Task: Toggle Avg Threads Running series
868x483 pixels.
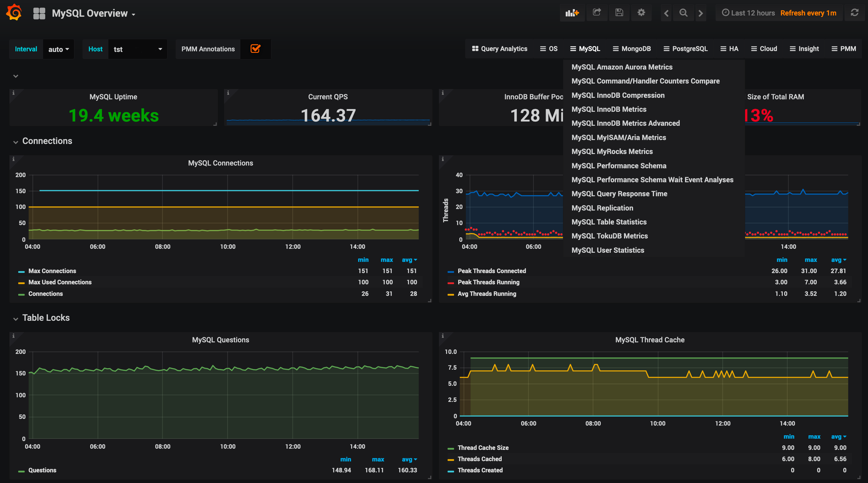Action: click(487, 293)
